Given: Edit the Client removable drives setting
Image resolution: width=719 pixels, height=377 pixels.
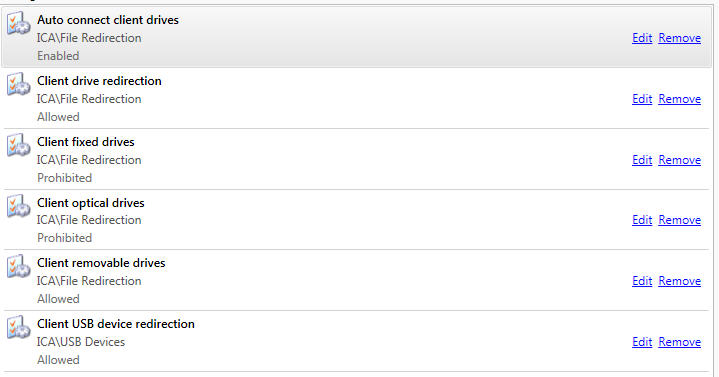Looking at the screenshot, I should click(x=642, y=281).
